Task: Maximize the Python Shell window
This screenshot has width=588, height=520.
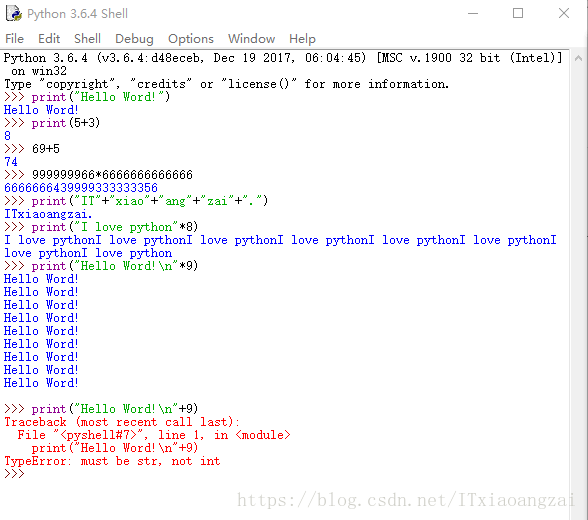Action: [x=518, y=13]
